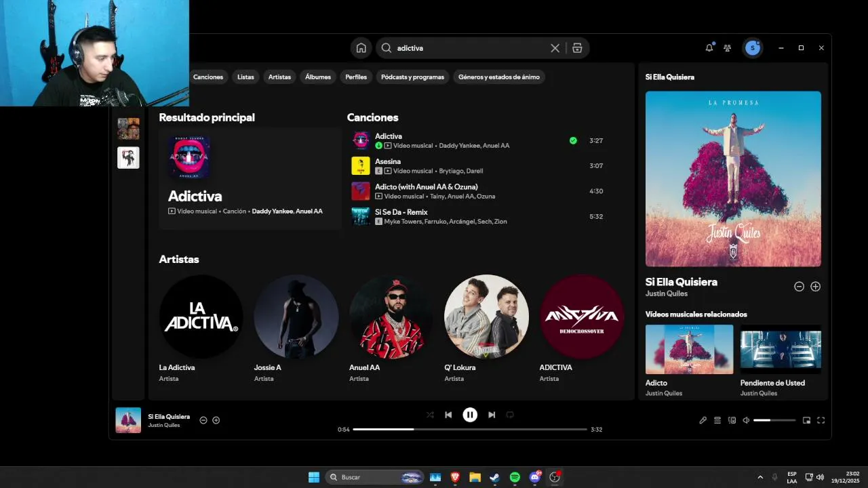Adjust the volume slider

(x=774, y=420)
